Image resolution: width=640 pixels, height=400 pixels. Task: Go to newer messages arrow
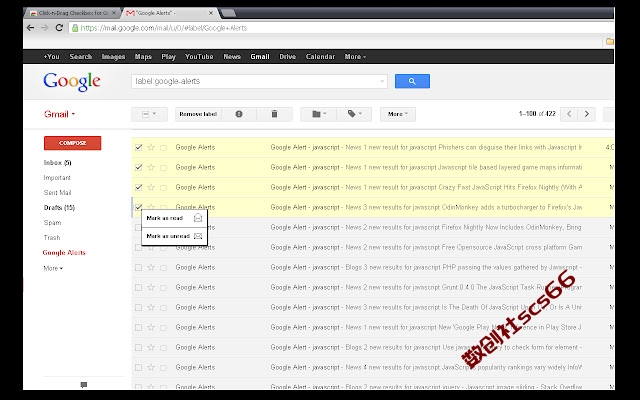(x=569, y=114)
